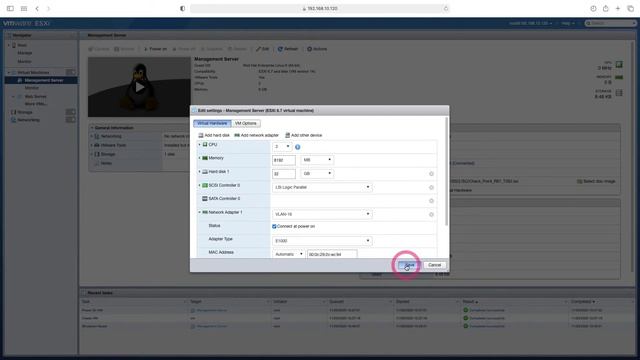The width and height of the screenshot is (640, 360).
Task: Expand the CPU hardware row
Action: pos(200,144)
